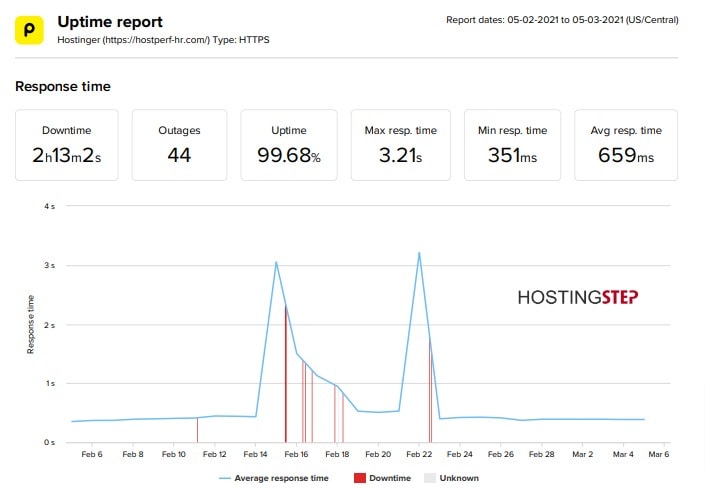Viewport: 705px width, 489px height.
Task: Click the Feb 14 x-axis label
Action: [x=255, y=454]
